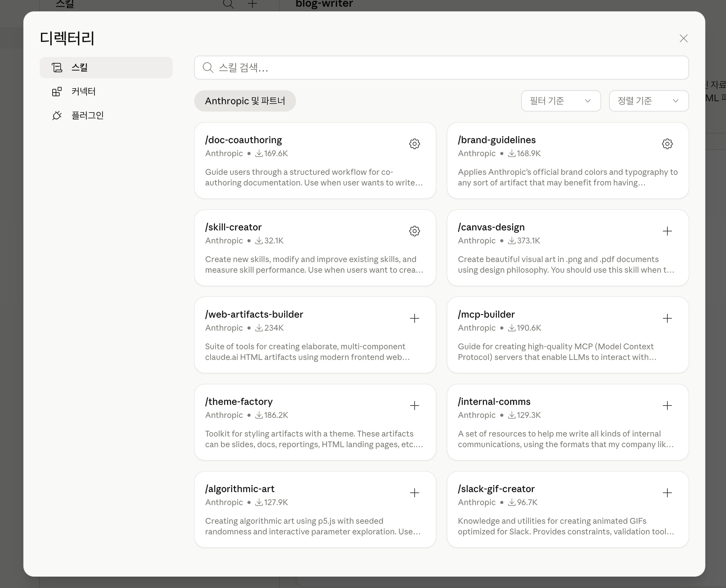Add the canvas-design skill with plus icon

[667, 231]
